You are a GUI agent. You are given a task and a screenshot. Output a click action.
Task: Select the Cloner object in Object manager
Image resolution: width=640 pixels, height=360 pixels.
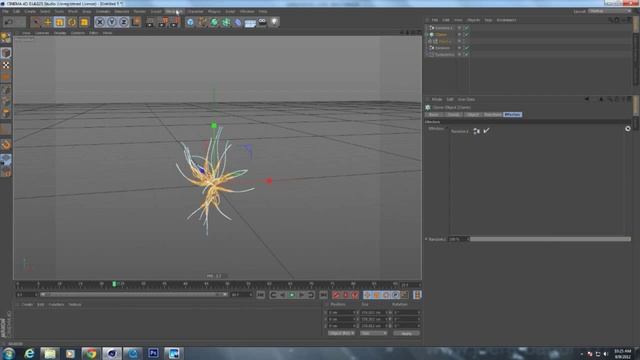click(x=441, y=35)
